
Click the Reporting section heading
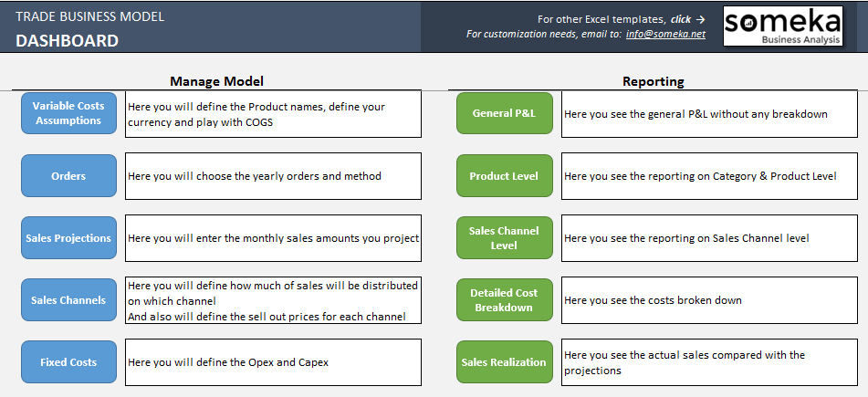(654, 81)
